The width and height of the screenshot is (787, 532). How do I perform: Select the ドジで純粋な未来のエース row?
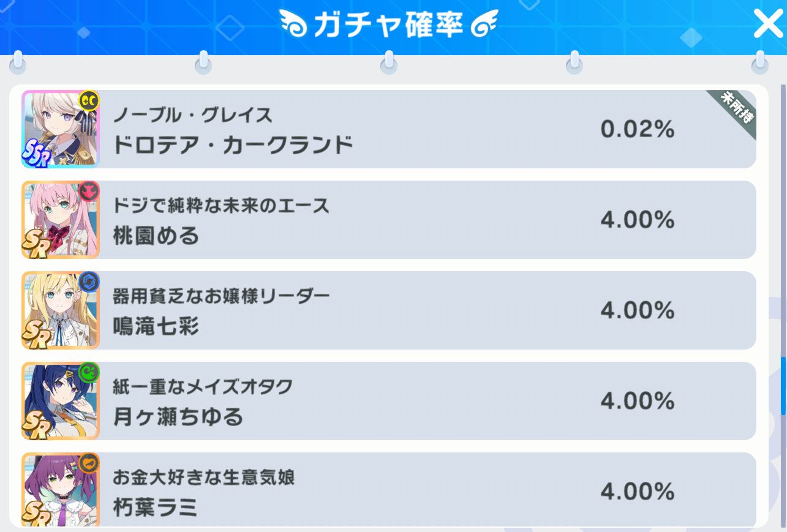click(x=389, y=220)
